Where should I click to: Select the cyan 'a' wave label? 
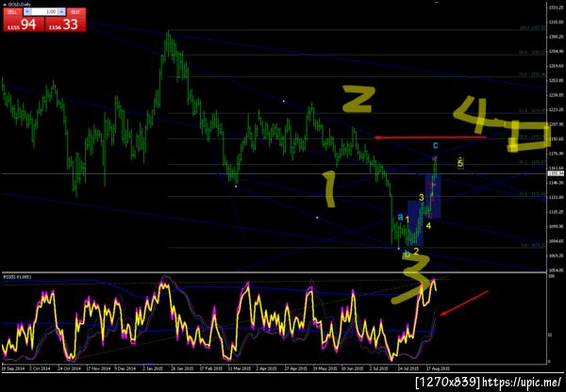point(400,217)
